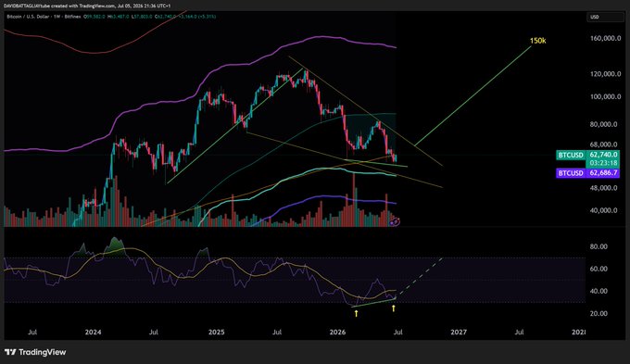Click the 2024 time axis label

click(x=94, y=333)
